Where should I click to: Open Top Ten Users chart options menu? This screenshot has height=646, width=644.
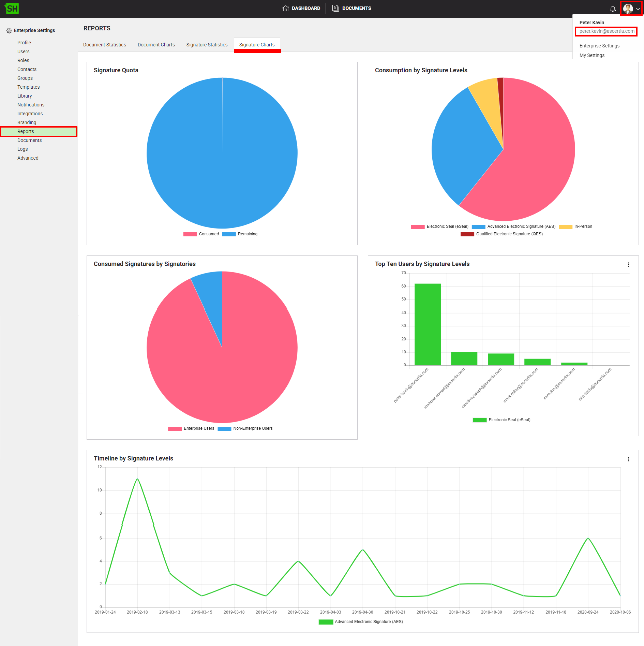(628, 265)
